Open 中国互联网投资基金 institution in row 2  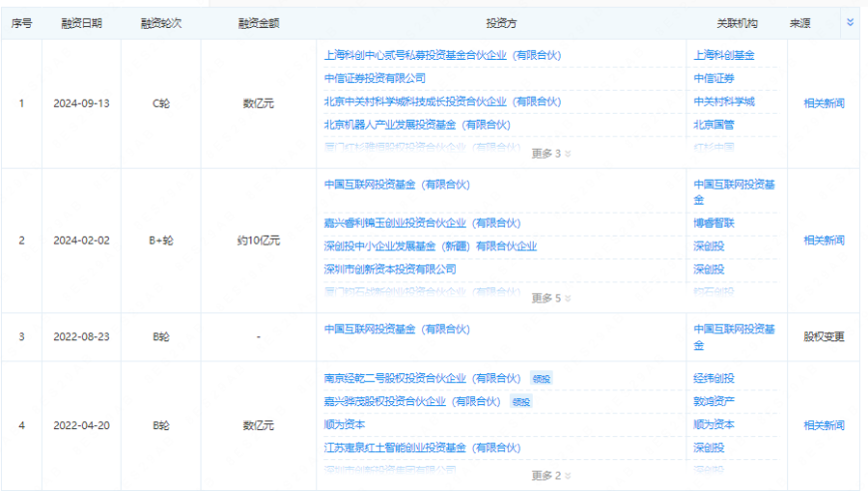tap(734, 192)
